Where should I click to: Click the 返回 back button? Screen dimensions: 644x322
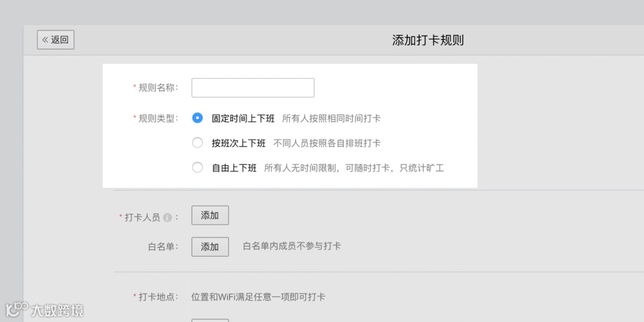click(x=55, y=40)
